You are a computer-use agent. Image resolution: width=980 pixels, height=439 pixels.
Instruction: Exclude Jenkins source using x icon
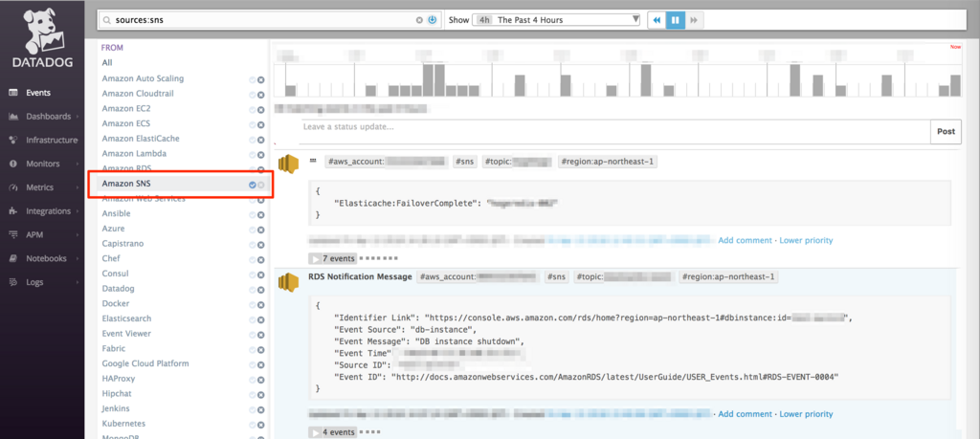(x=260, y=409)
